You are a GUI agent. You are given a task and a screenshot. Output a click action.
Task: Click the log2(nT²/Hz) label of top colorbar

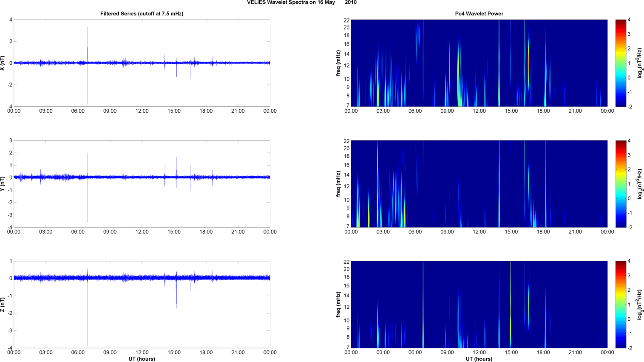coord(639,63)
